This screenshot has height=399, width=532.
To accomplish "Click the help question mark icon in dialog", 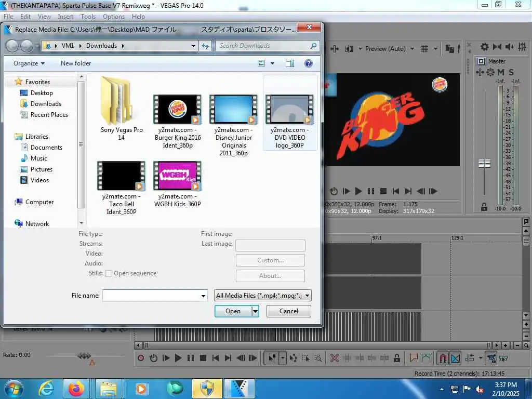I will [309, 63].
